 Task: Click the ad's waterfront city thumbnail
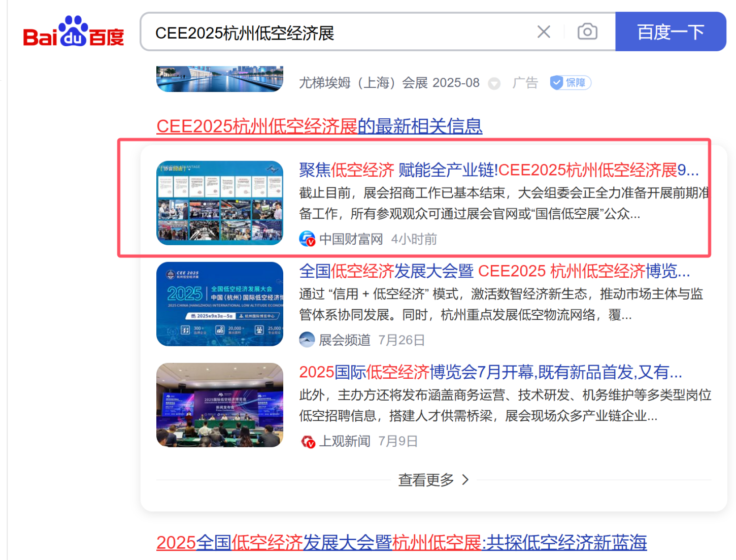click(219, 79)
